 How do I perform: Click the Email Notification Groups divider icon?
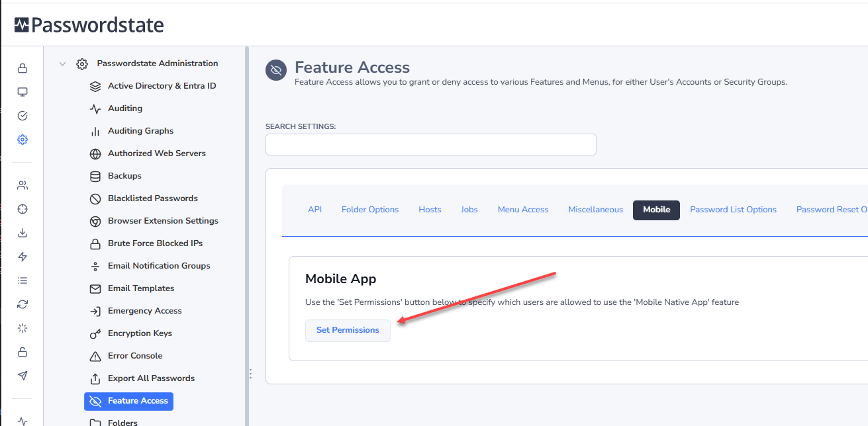click(95, 266)
